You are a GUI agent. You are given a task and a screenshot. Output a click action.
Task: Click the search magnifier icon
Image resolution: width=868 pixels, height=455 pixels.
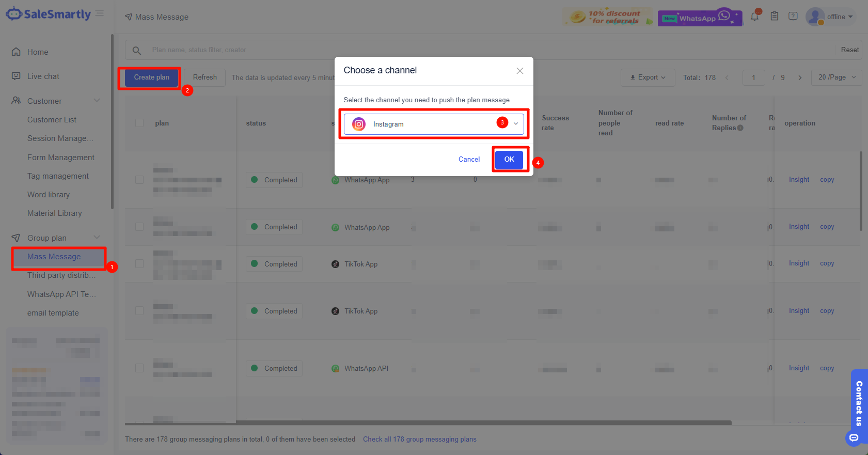pyautogui.click(x=137, y=50)
